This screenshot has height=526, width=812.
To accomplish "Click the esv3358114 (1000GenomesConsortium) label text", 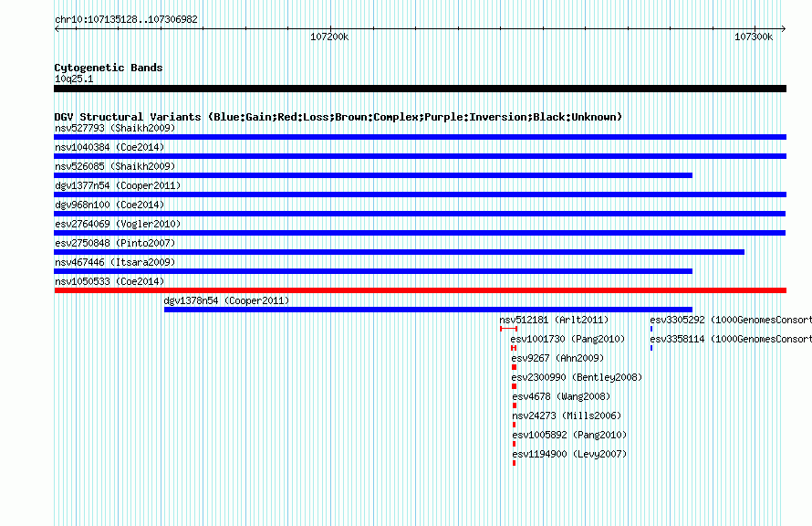I will (x=731, y=339).
